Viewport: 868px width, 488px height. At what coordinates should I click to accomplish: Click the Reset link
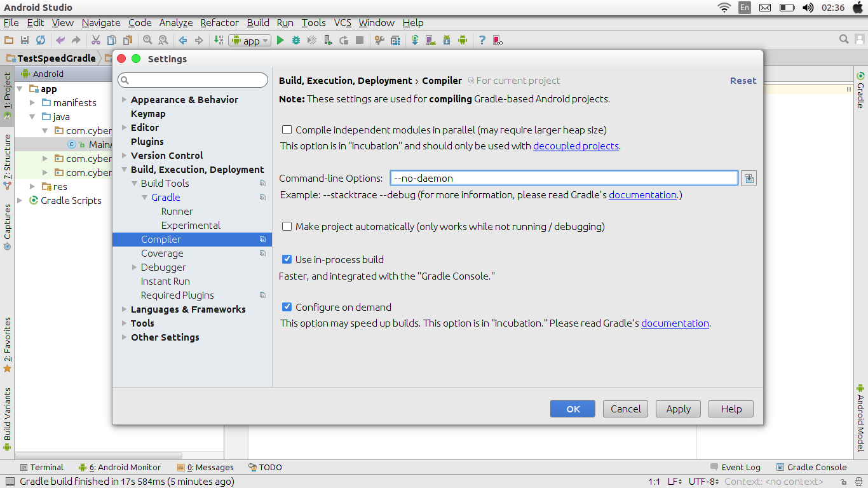[743, 81]
